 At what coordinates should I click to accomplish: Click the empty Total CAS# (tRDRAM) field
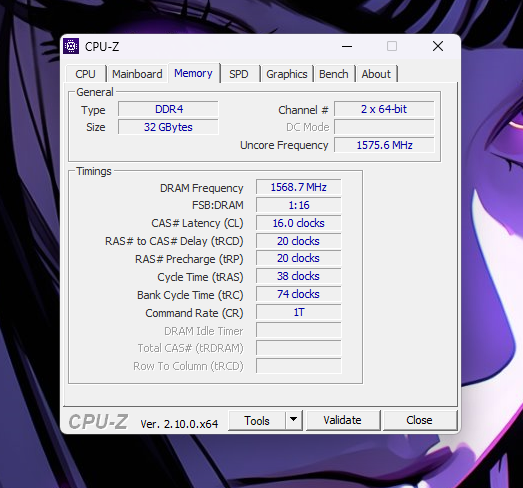coord(299,348)
